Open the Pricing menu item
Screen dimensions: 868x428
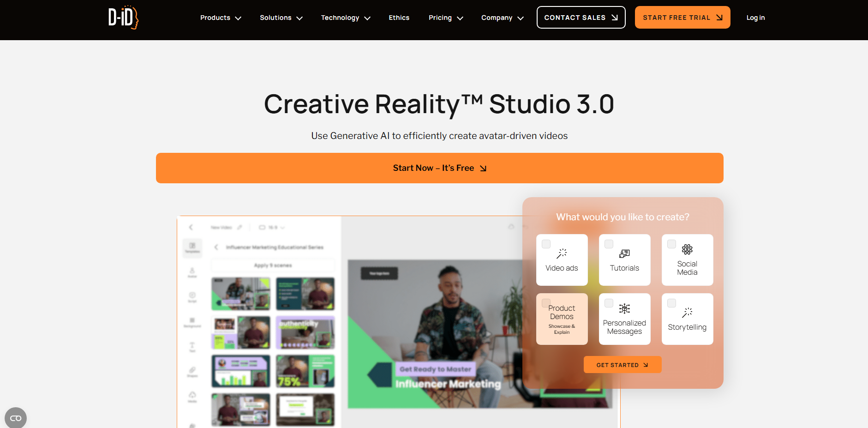tap(445, 18)
